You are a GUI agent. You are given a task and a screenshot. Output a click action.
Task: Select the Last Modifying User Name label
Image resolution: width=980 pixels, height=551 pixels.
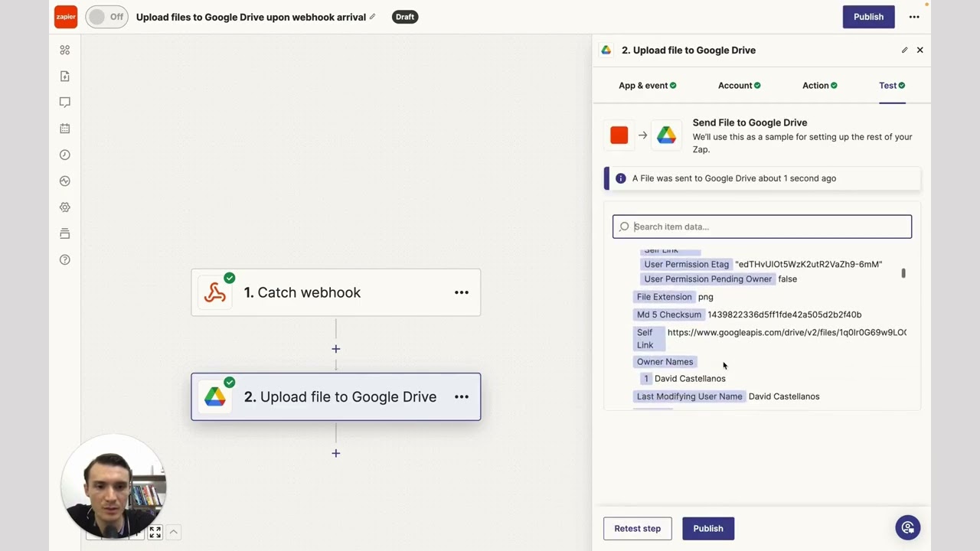690,396
